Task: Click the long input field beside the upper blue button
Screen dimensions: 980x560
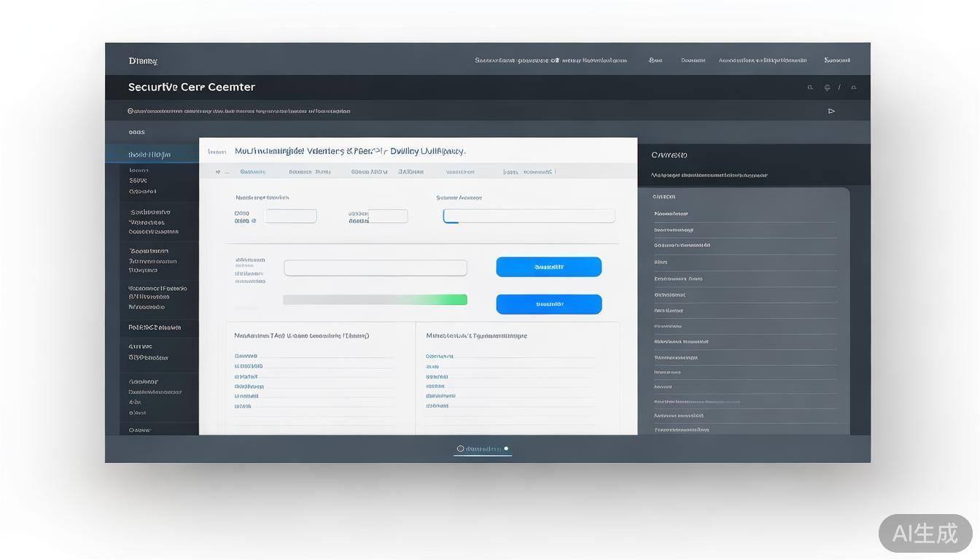Action: [375, 268]
